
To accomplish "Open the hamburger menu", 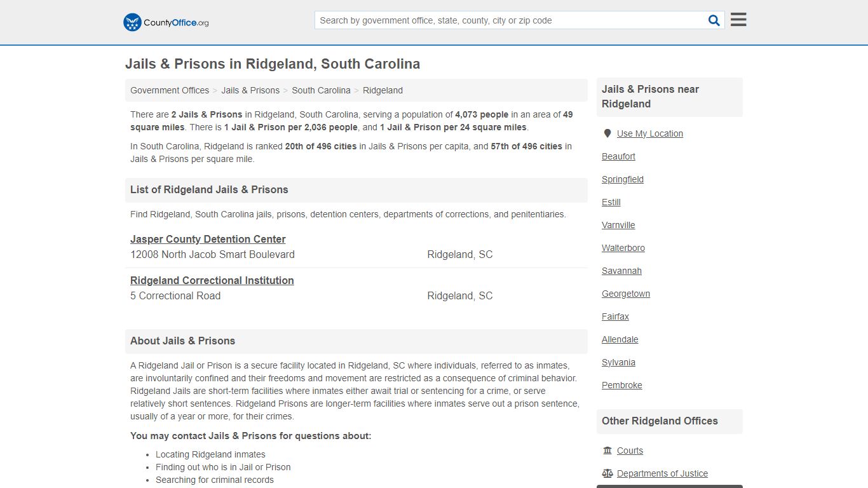I will [738, 20].
